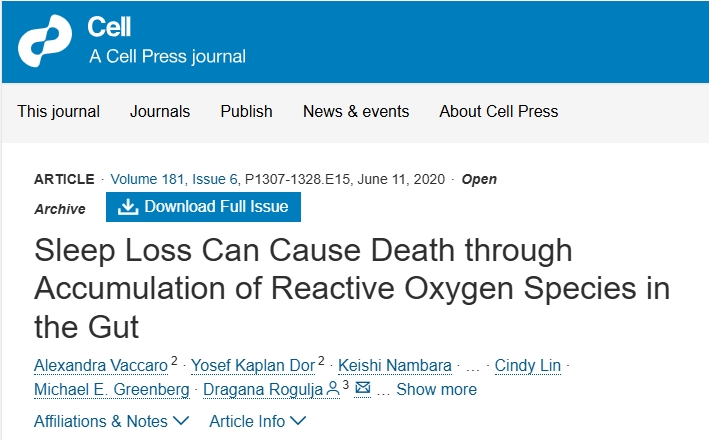Click the Download Full Issue button
This screenshot has height=440, width=709.
(203, 207)
